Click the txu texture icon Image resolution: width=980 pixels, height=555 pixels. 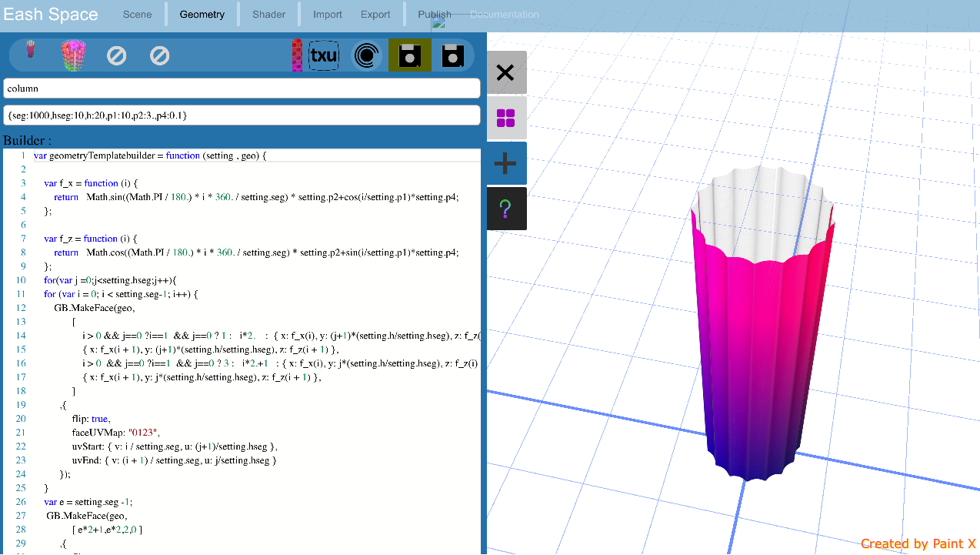coord(324,55)
